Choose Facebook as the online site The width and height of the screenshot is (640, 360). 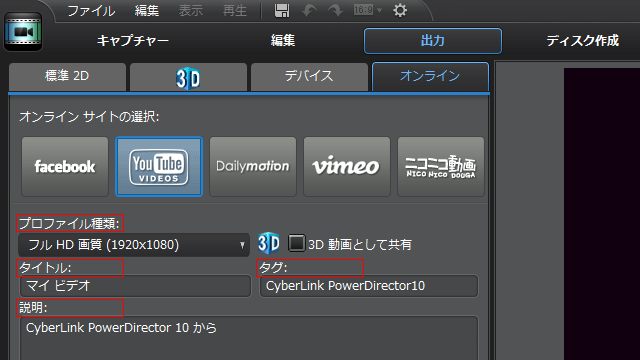pyautogui.click(x=65, y=167)
